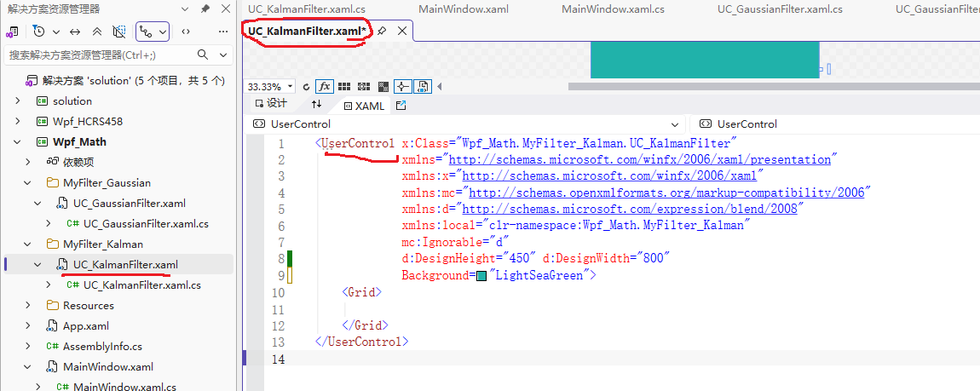Viewport: 980px width, 391px height.
Task: Toggle pending changes filter clock icon
Action: coord(38,32)
